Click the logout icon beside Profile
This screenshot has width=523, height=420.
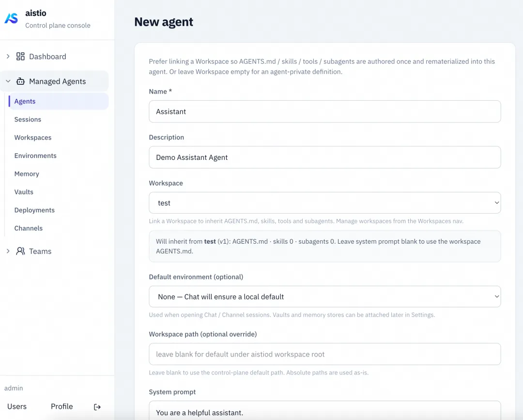pyautogui.click(x=97, y=406)
